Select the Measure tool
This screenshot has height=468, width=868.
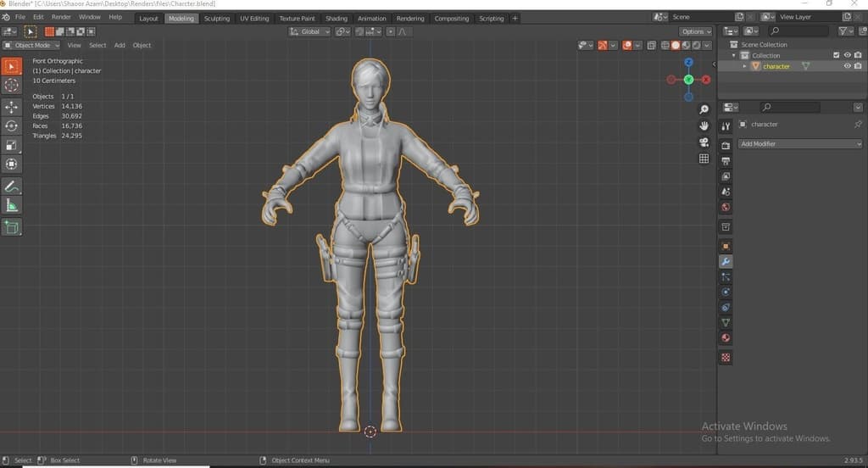pyautogui.click(x=11, y=205)
